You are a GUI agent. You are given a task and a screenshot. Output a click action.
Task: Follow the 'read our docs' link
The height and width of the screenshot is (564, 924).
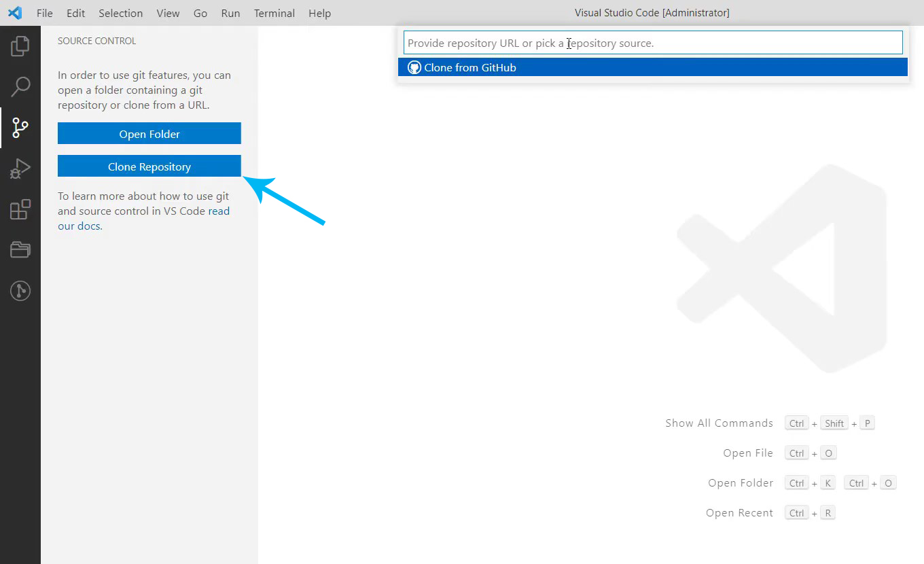(219, 211)
